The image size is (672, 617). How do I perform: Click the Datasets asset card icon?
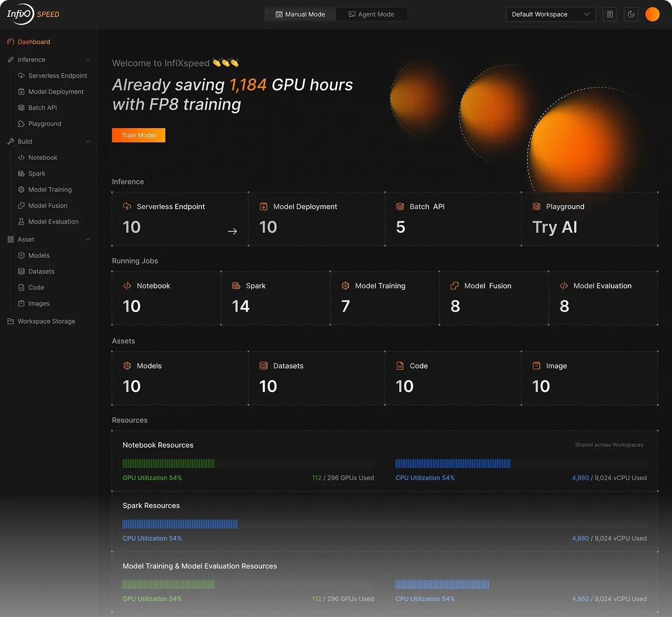coord(264,366)
